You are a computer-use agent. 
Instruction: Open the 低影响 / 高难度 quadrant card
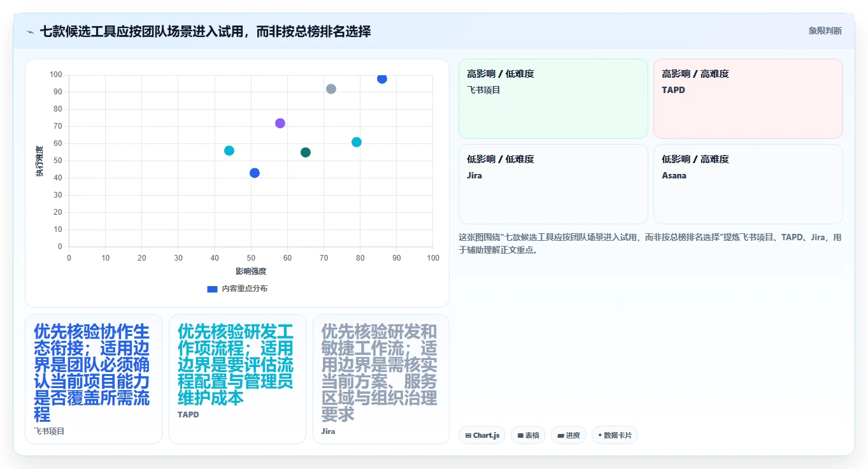[748, 184]
